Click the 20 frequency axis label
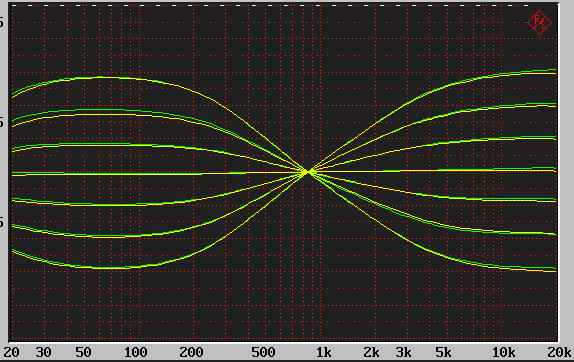The width and height of the screenshot is (574, 362). pos(11,352)
